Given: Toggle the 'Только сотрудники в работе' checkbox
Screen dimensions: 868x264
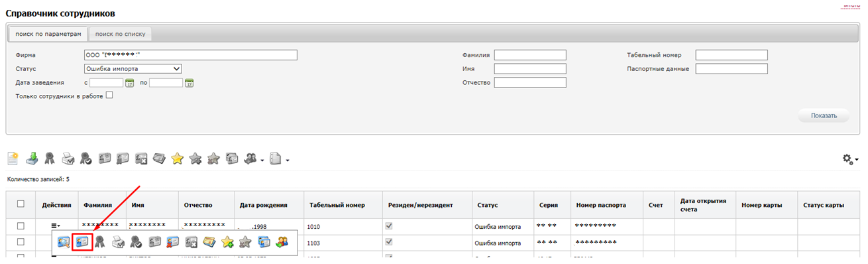Looking at the screenshot, I should [x=109, y=96].
